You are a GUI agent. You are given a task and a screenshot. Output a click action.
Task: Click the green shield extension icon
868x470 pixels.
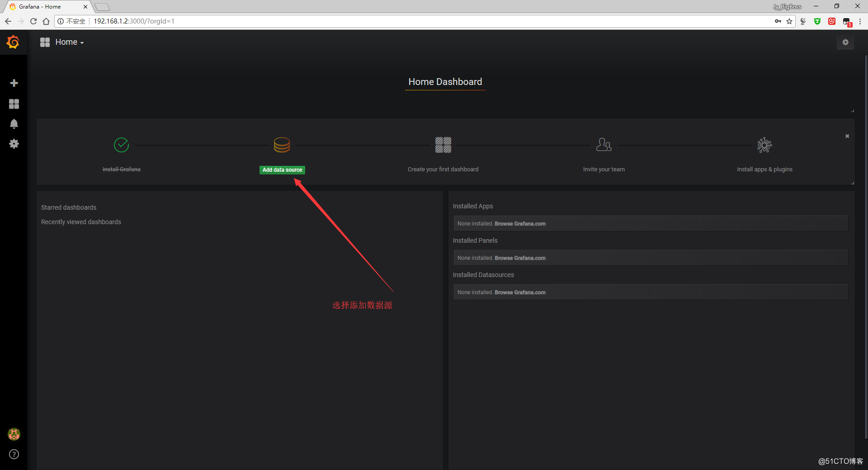(817, 21)
